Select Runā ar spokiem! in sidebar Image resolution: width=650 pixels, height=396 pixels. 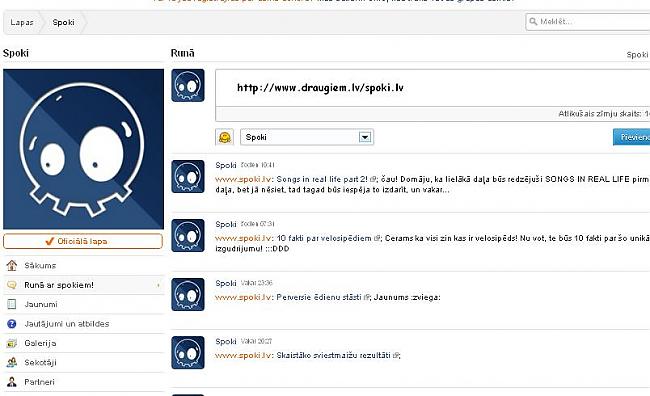(83, 285)
